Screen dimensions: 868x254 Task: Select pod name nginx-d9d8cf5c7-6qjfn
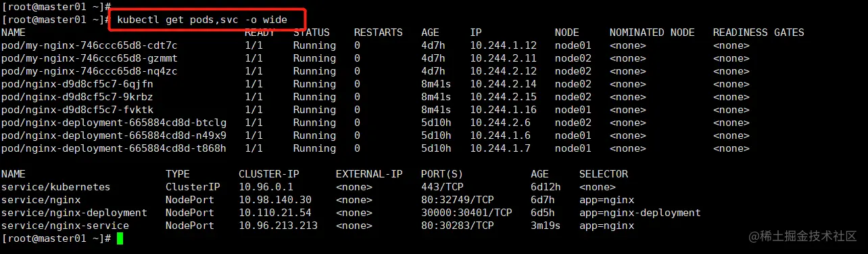(x=78, y=84)
